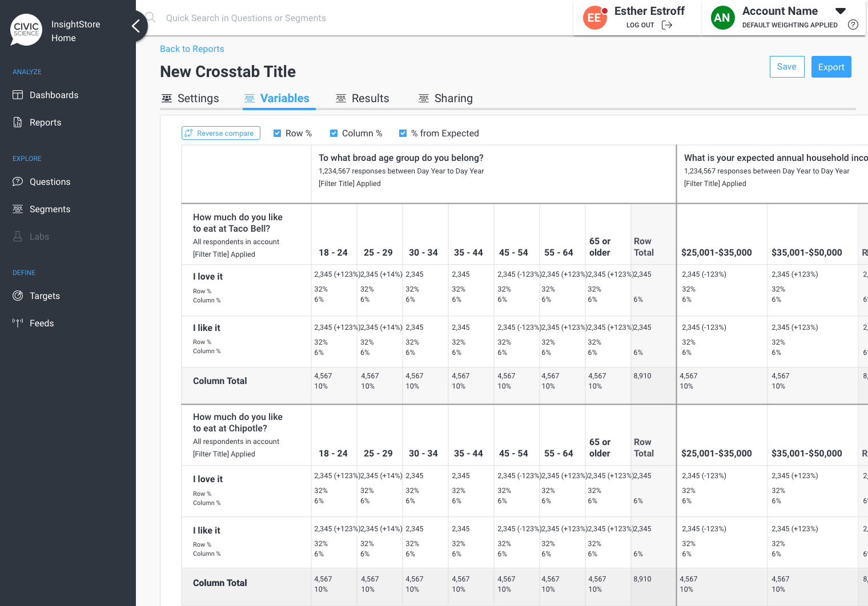The width and height of the screenshot is (868, 606).
Task: Expand the Account Name dropdown arrow
Action: point(840,11)
